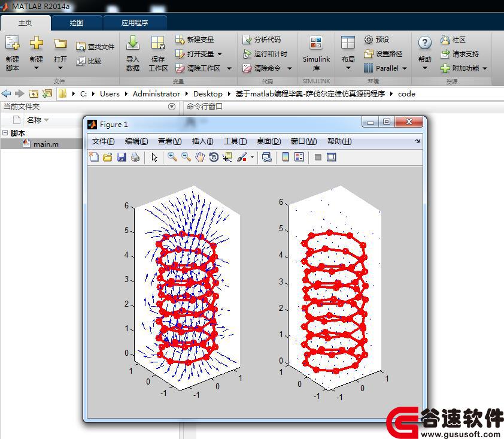Click the Open folder icon in ribbon
Image resolution: width=504 pixels, height=439 pixels.
(60, 43)
